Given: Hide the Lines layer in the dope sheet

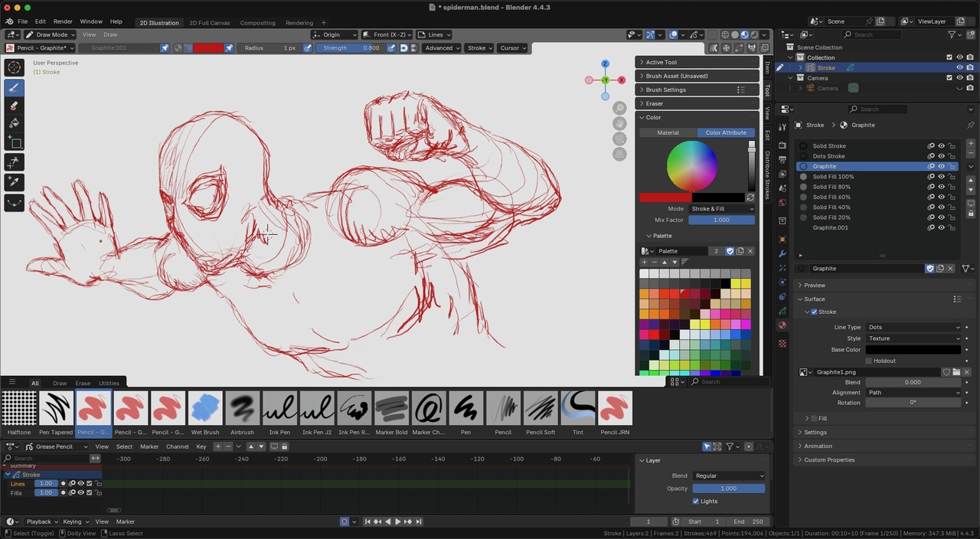Looking at the screenshot, I should coord(80,484).
